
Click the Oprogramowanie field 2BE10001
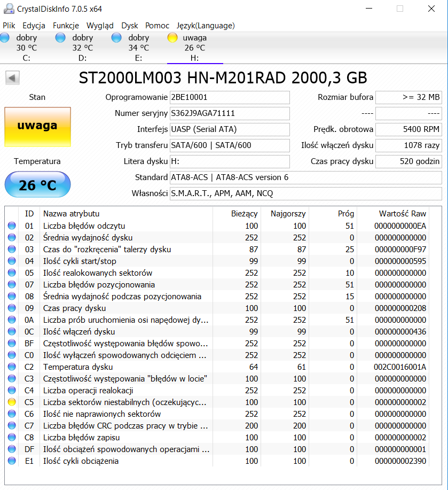click(x=230, y=97)
